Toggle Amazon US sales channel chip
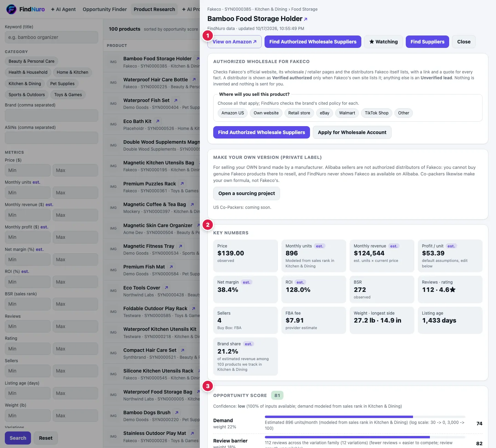The height and width of the screenshot is (448, 496). coord(232,113)
